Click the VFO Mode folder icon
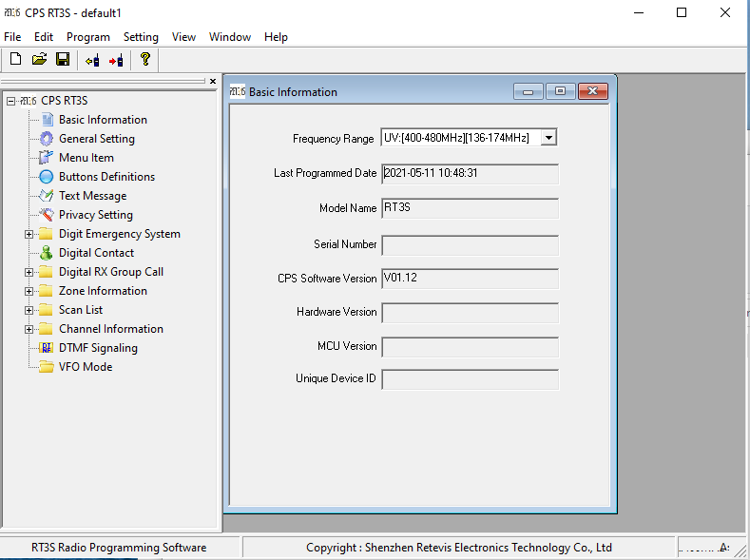The width and height of the screenshot is (750, 560). pyautogui.click(x=47, y=367)
